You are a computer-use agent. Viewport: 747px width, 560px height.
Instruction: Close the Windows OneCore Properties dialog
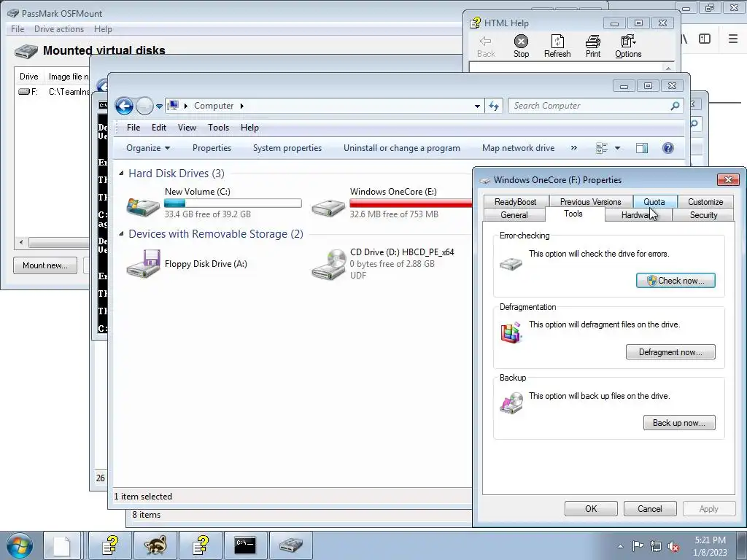tap(728, 179)
